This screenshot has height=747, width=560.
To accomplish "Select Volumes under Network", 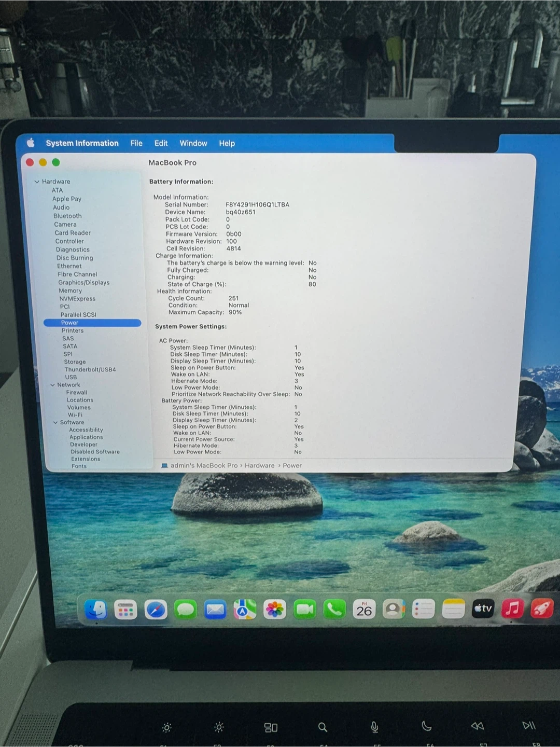I will (79, 408).
